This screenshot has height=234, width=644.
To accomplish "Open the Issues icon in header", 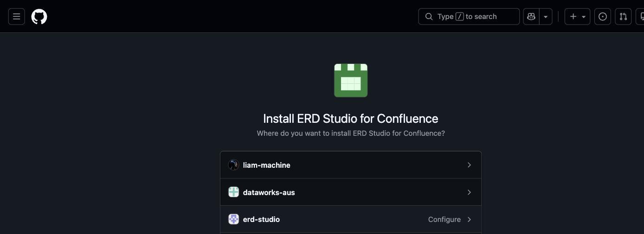I will click(x=603, y=17).
